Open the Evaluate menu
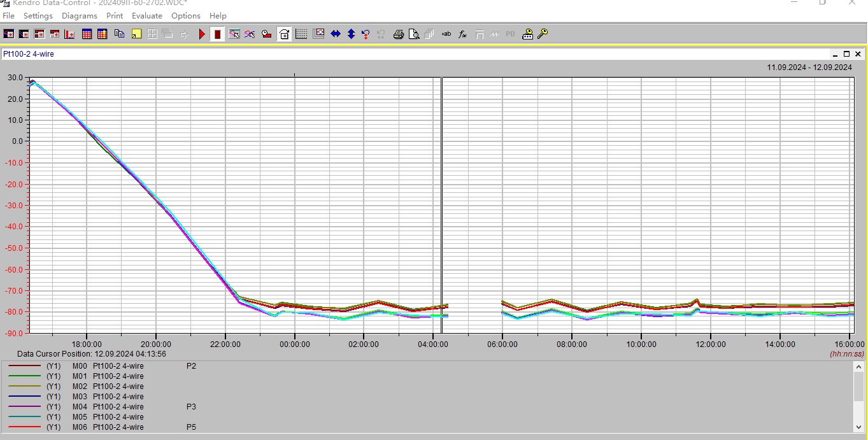This screenshot has height=440, width=868. coord(147,15)
